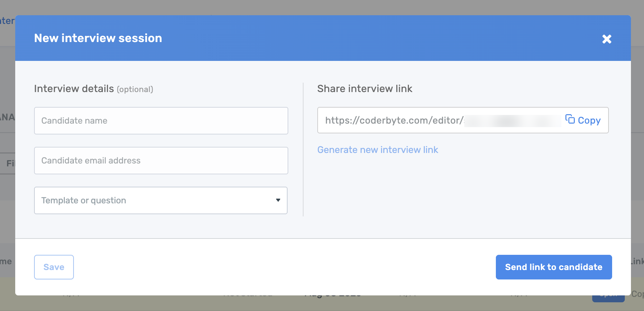The image size is (644, 311).
Task: Focus the Candidate email address field
Action: pos(161,161)
